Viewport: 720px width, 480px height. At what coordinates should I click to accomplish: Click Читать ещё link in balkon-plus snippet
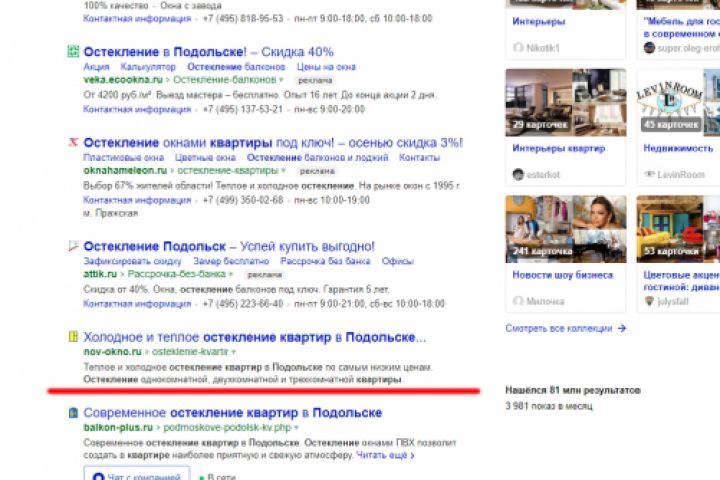pos(385,455)
